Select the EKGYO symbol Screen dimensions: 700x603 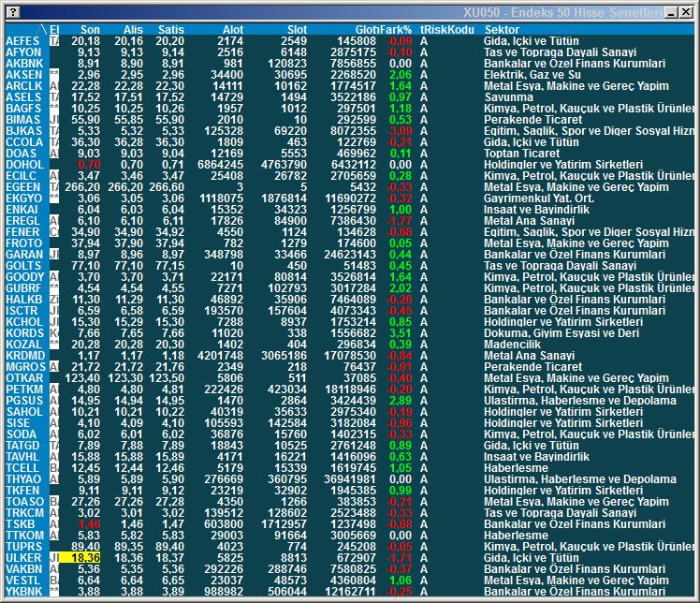[x=23, y=199]
